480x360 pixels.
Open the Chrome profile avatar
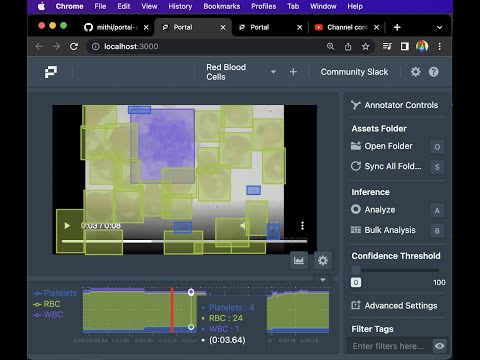[x=422, y=46]
